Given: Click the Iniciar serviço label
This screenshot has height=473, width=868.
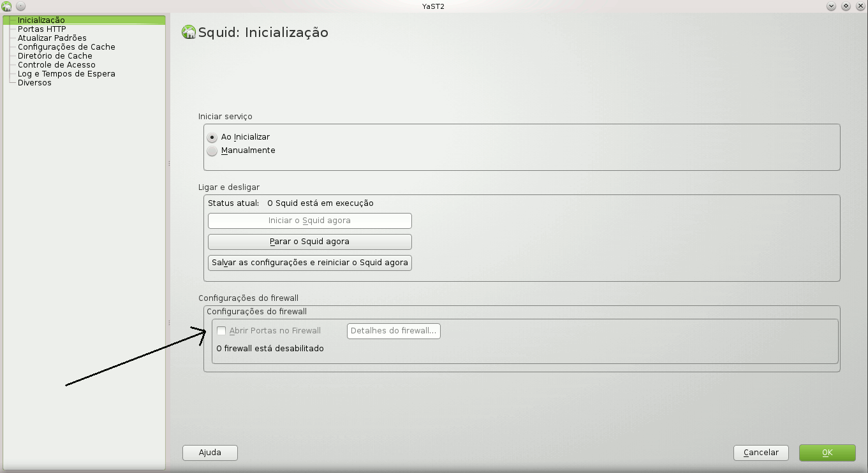Looking at the screenshot, I should pos(225,117).
